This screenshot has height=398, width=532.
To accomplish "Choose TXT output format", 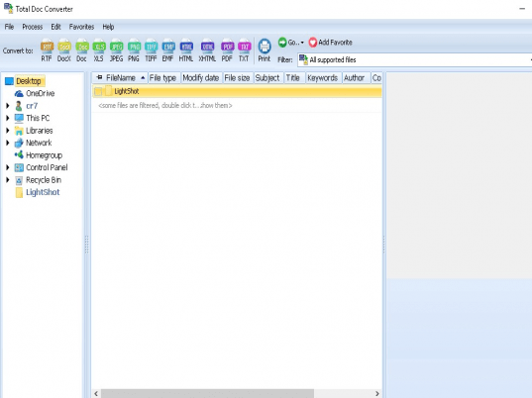I will click(244, 50).
